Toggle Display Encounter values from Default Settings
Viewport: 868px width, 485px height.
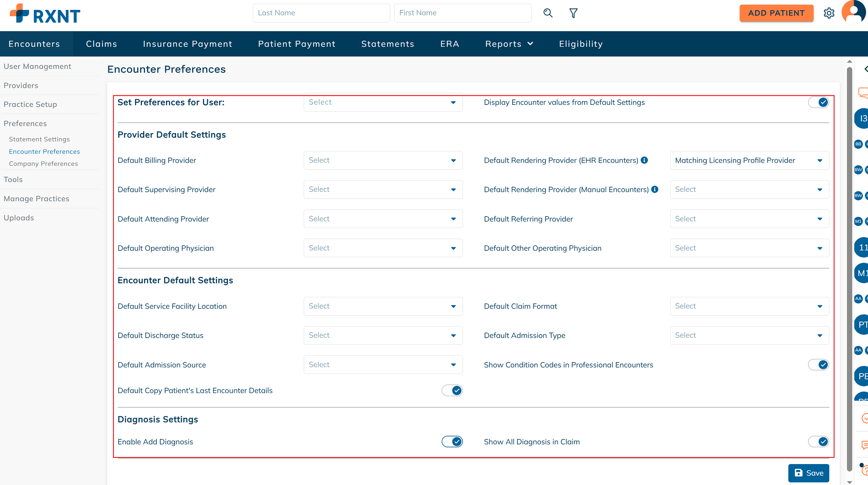click(818, 102)
